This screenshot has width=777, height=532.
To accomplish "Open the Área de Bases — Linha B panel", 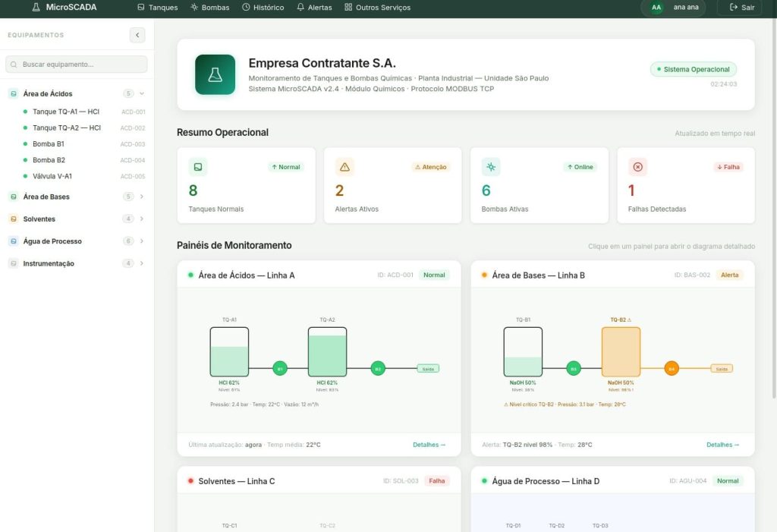I will pyautogui.click(x=612, y=358).
